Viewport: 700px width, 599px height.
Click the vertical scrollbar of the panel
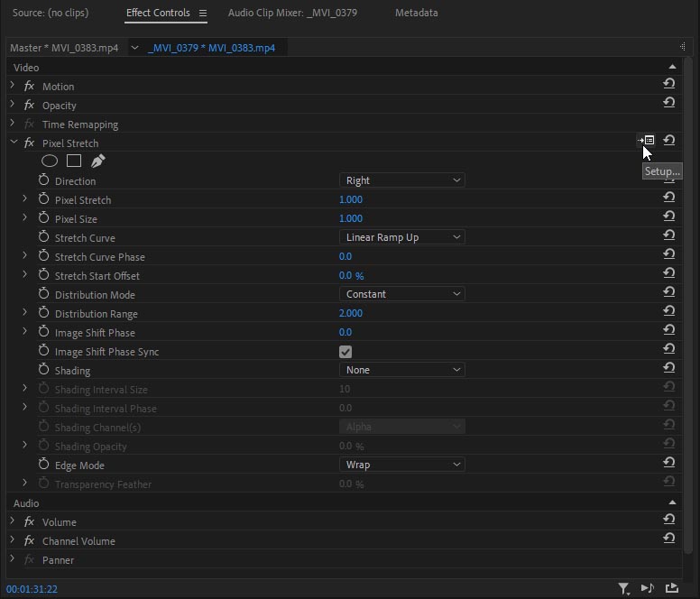pos(688,308)
